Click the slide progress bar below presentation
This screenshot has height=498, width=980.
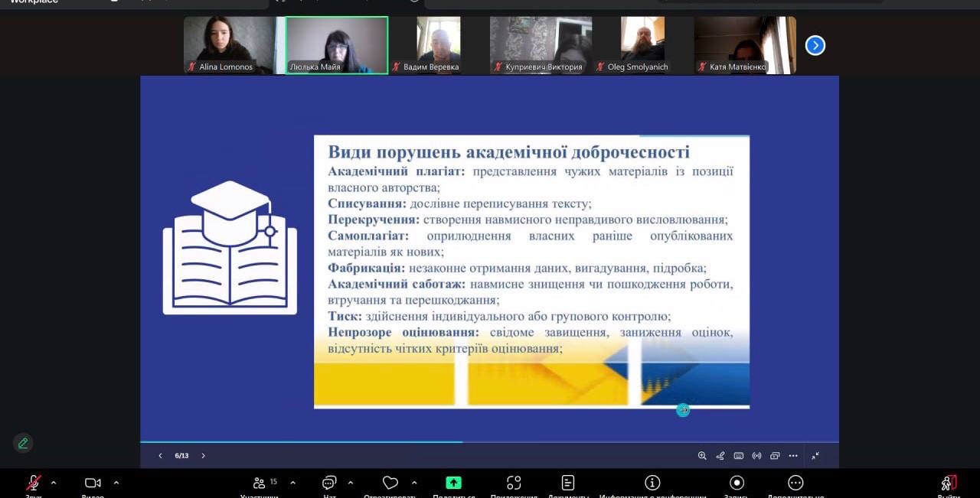[489, 442]
